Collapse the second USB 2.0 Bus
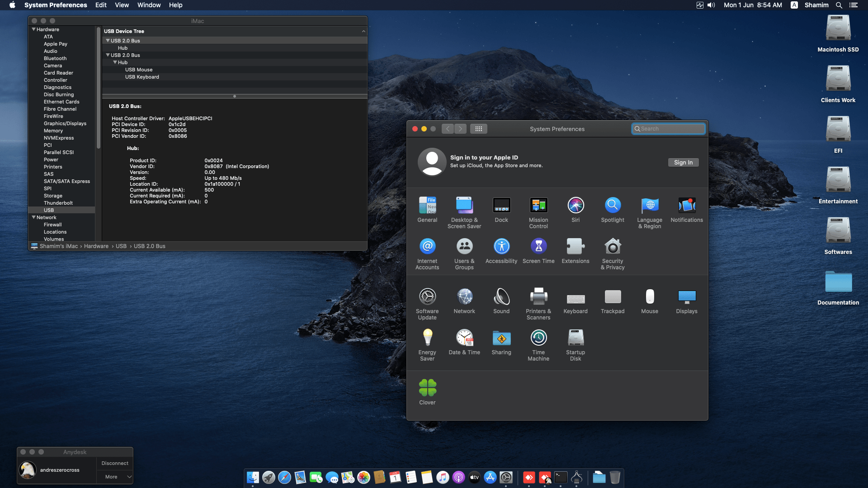Viewport: 868px width, 488px height. [108, 55]
